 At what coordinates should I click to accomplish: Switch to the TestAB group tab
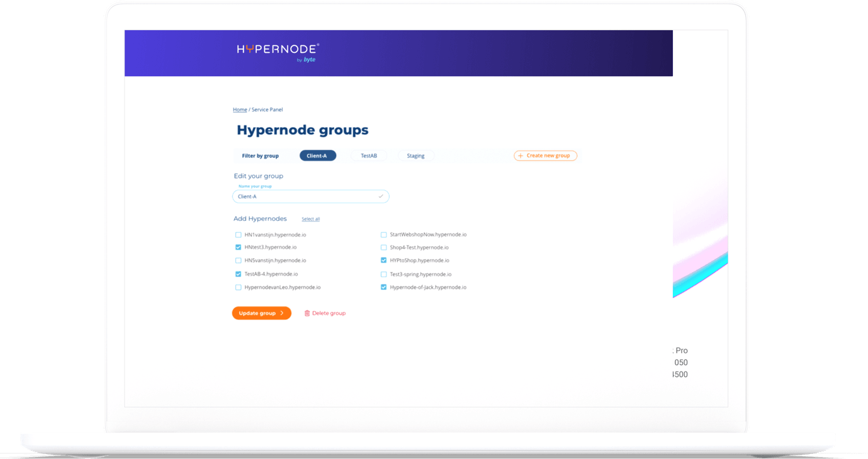tap(369, 156)
